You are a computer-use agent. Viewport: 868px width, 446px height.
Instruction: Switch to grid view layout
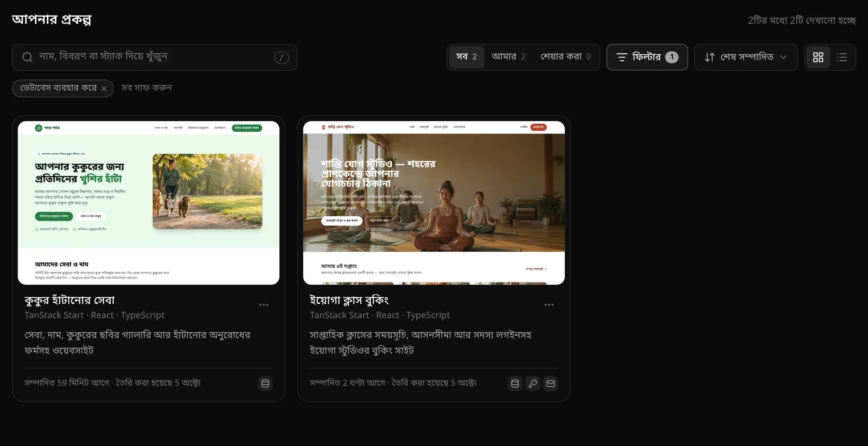(x=818, y=57)
